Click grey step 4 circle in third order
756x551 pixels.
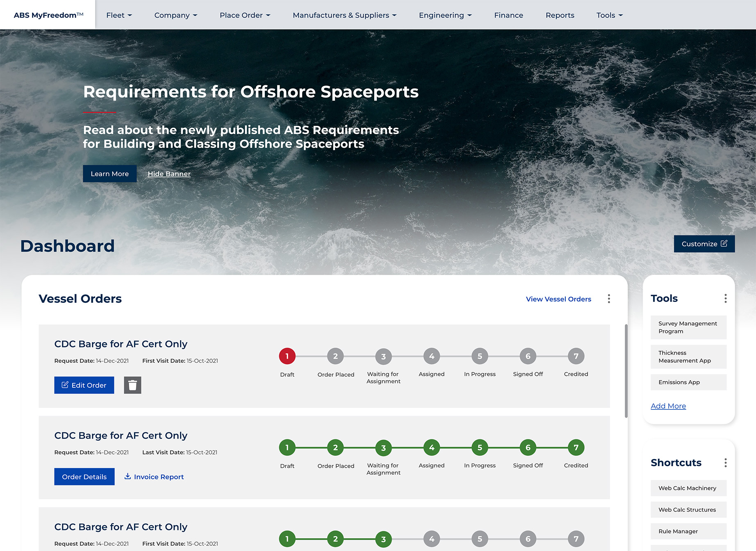(432, 539)
